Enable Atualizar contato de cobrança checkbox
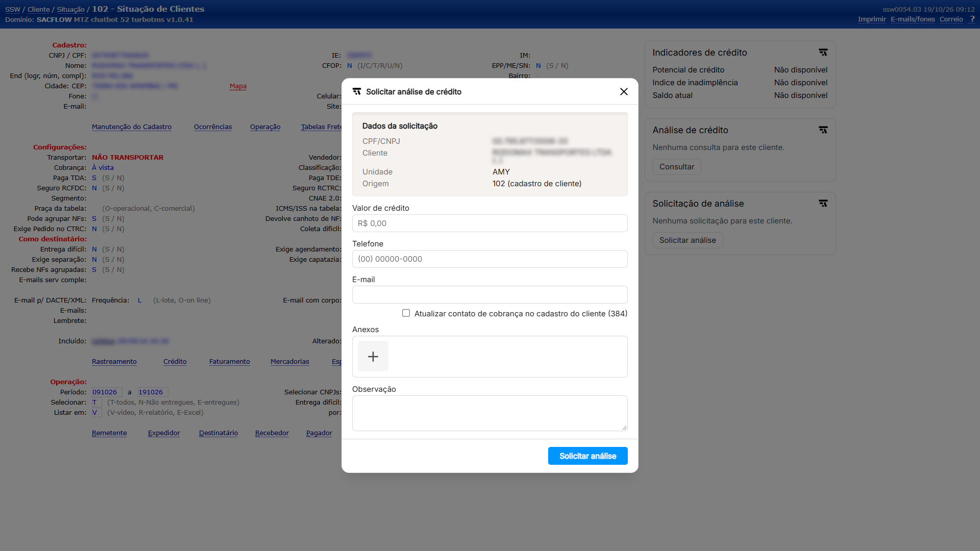Viewport: 980px width, 551px height. pos(406,313)
